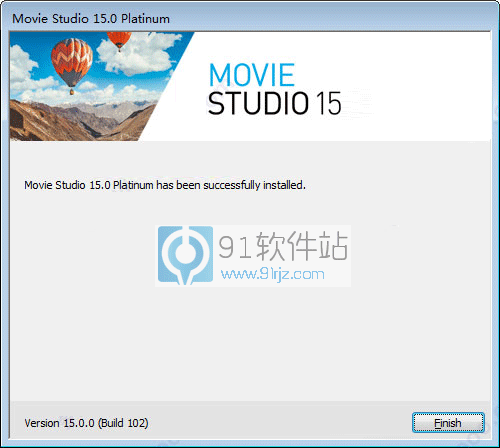Click the successfully installed message text
Image resolution: width=500 pixels, height=448 pixels.
(165, 185)
